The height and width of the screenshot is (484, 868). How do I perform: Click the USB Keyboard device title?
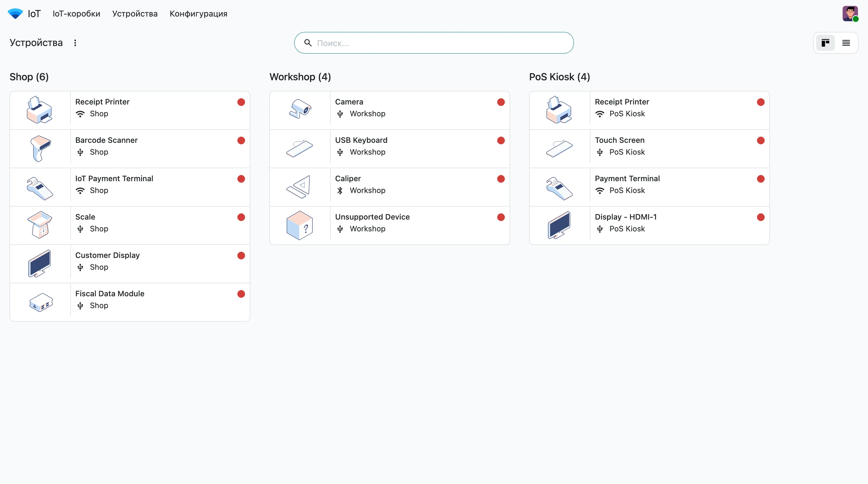coord(361,140)
